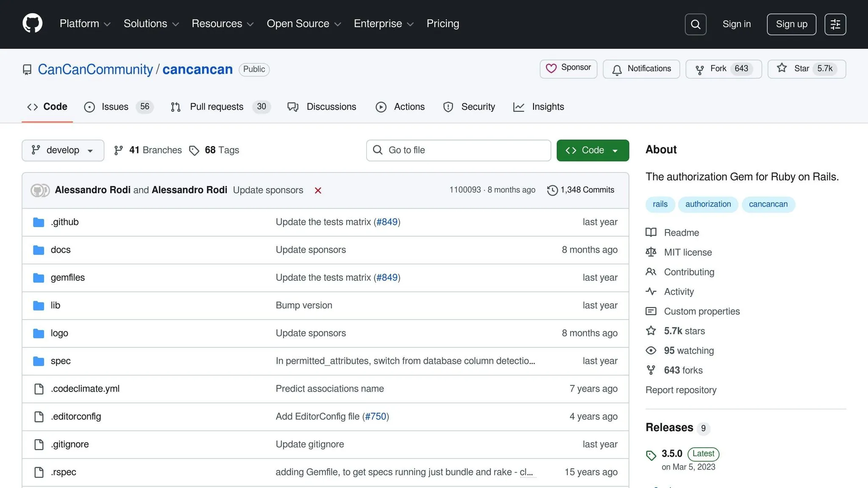Click the Notifications button

coord(641,69)
